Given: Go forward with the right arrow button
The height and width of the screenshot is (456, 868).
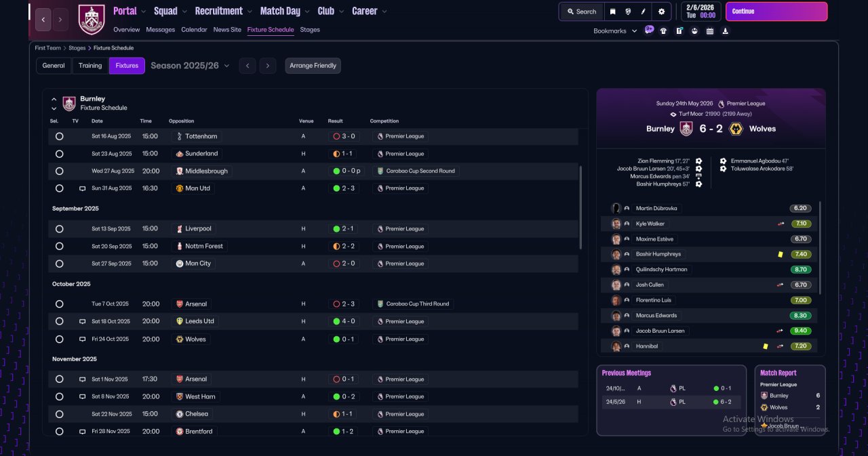Looking at the screenshot, I should [60, 20].
